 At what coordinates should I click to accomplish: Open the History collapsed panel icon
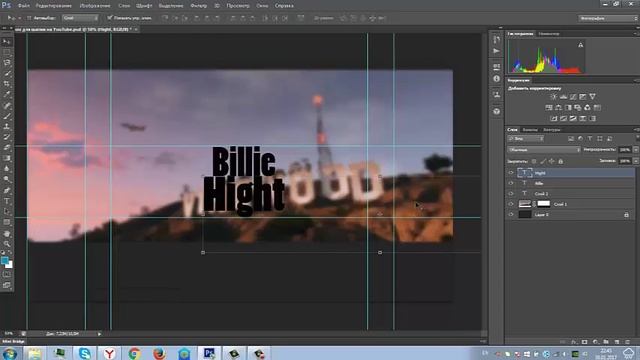tap(496, 40)
